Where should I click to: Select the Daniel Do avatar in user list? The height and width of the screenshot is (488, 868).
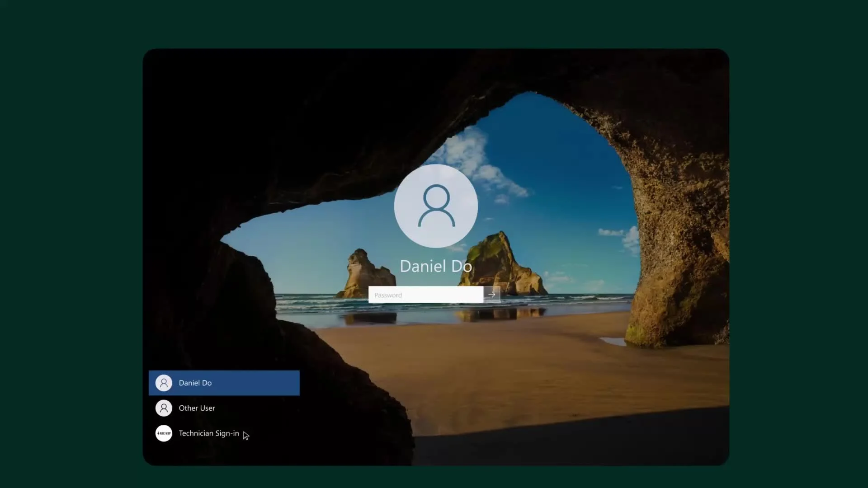pos(164,383)
